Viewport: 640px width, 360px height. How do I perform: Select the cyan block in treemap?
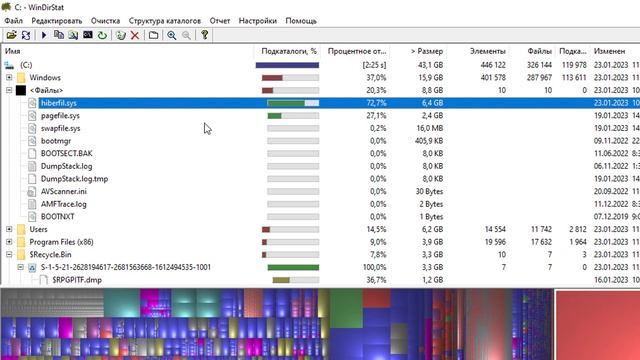click(122, 303)
